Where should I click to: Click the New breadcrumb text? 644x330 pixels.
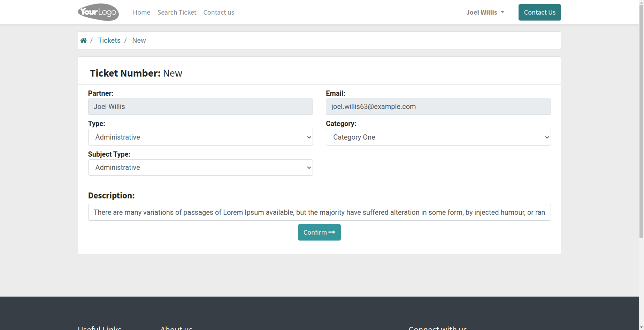pyautogui.click(x=139, y=40)
